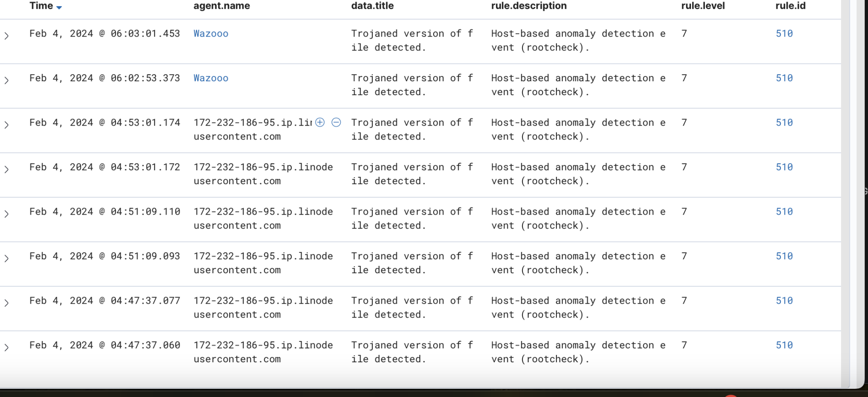Expand the 04:51:09.110 alert row
The width and height of the screenshot is (868, 397).
tap(7, 214)
